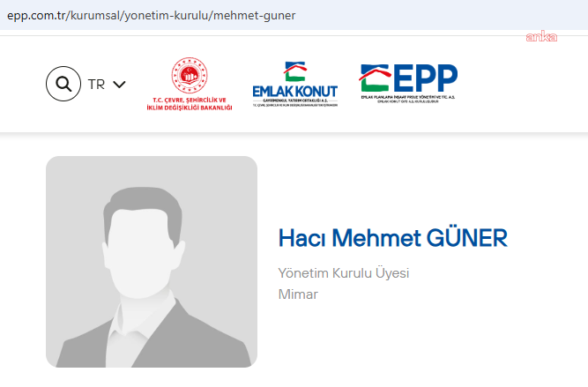Focus the epp.com.tr address bar

[294, 15]
